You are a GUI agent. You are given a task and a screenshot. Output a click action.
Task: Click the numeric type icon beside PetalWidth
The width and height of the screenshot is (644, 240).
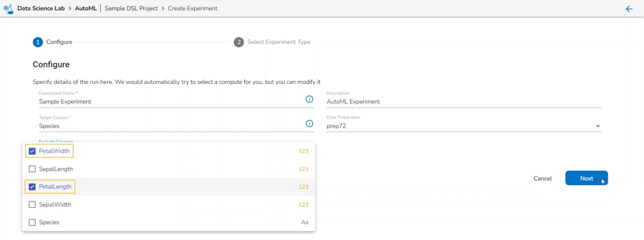303,151
